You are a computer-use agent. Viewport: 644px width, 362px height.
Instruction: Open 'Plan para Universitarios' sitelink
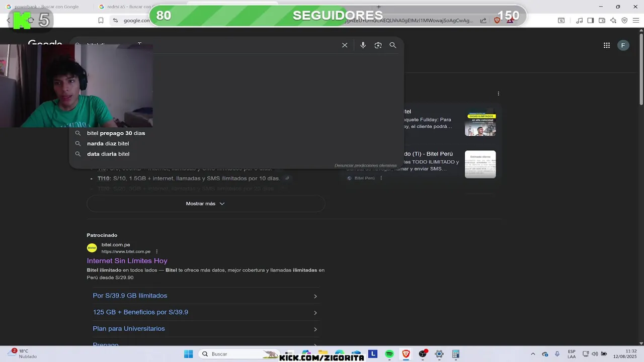coord(206,329)
